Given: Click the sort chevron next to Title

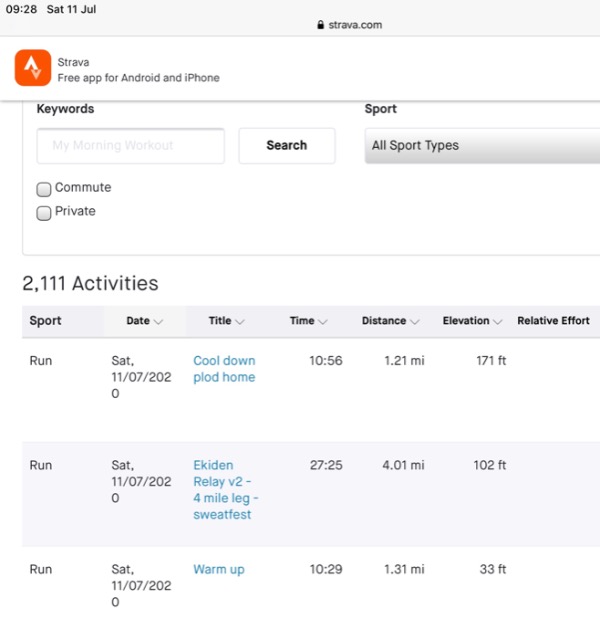Looking at the screenshot, I should click(240, 322).
